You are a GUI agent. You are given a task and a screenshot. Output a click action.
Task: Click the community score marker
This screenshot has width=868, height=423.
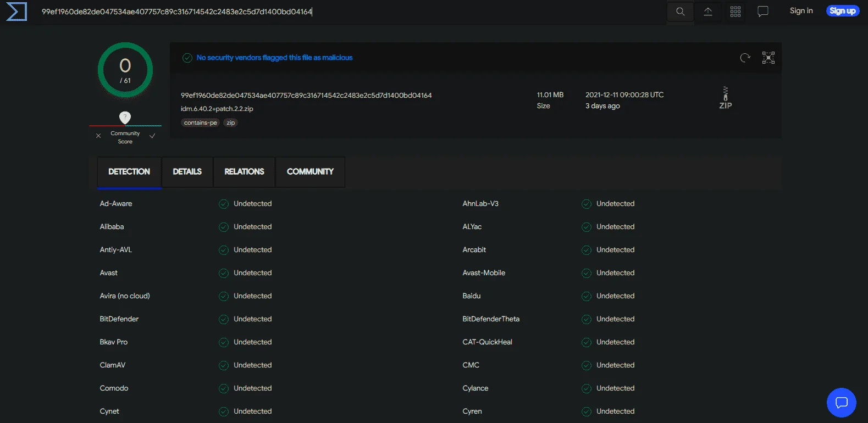125,118
